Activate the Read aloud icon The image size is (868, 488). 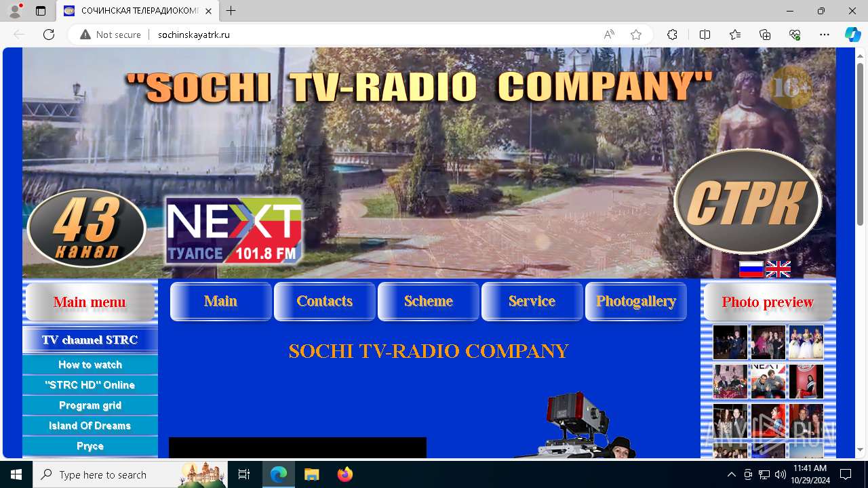(x=609, y=35)
